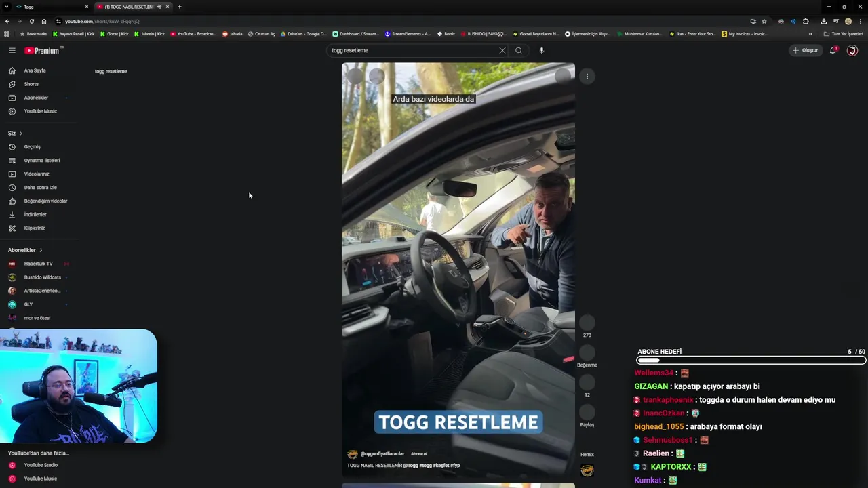868x488 pixels.
Task: Pause the Short video player
Action: [458, 271]
